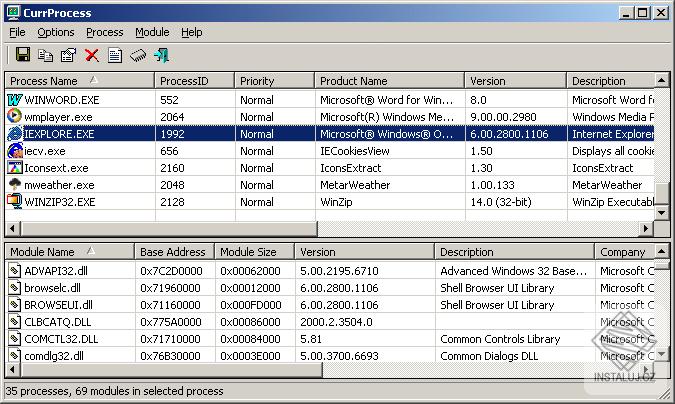The height and width of the screenshot is (404, 675).
Task: Select the WINZIP32.EXE process
Action: point(330,202)
